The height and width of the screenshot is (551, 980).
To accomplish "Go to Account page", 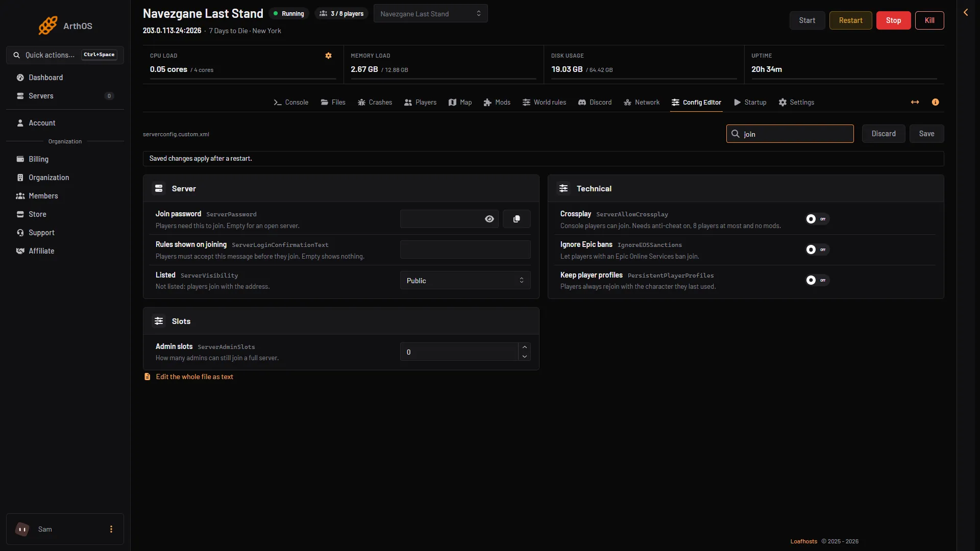I will 65,123.
